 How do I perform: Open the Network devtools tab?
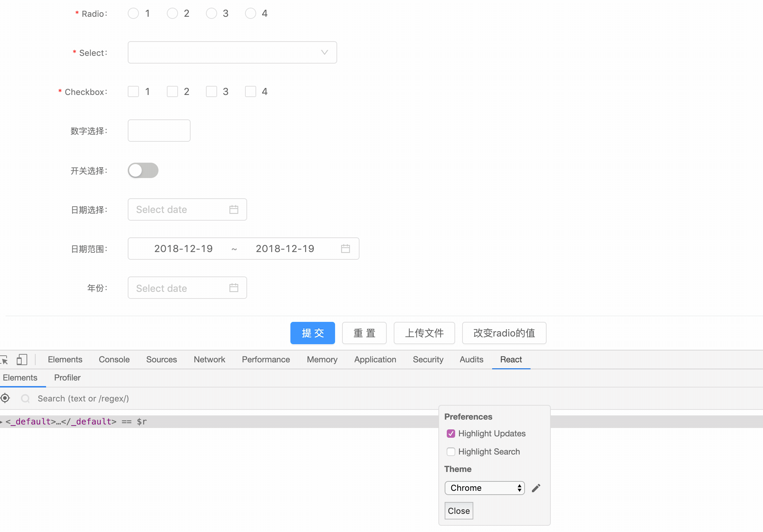point(209,360)
